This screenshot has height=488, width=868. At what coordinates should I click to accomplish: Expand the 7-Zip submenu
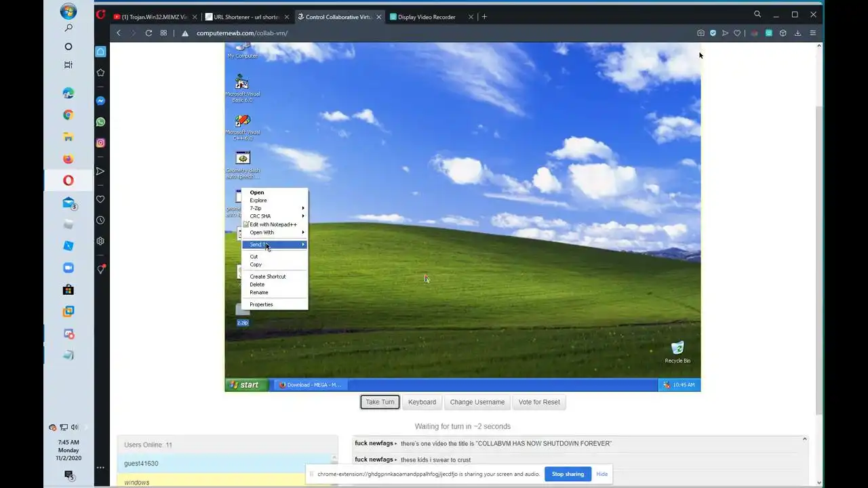click(x=275, y=208)
